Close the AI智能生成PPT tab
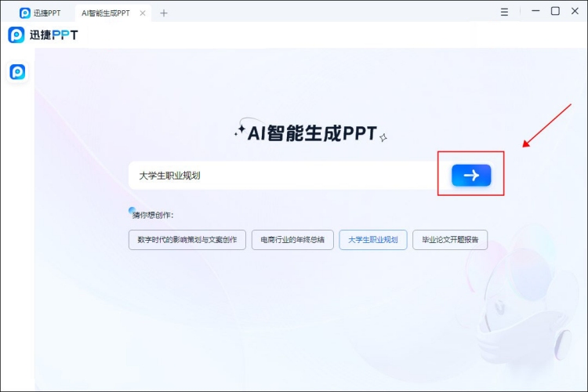The width and height of the screenshot is (588, 392). coord(143,13)
